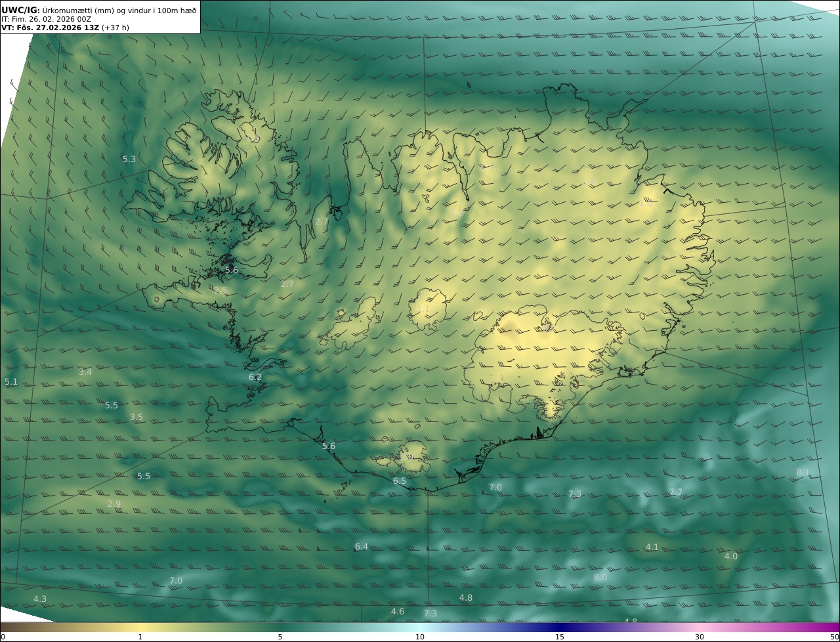Select the colorbar tick label '30'
The image size is (840, 642).
tap(700, 637)
